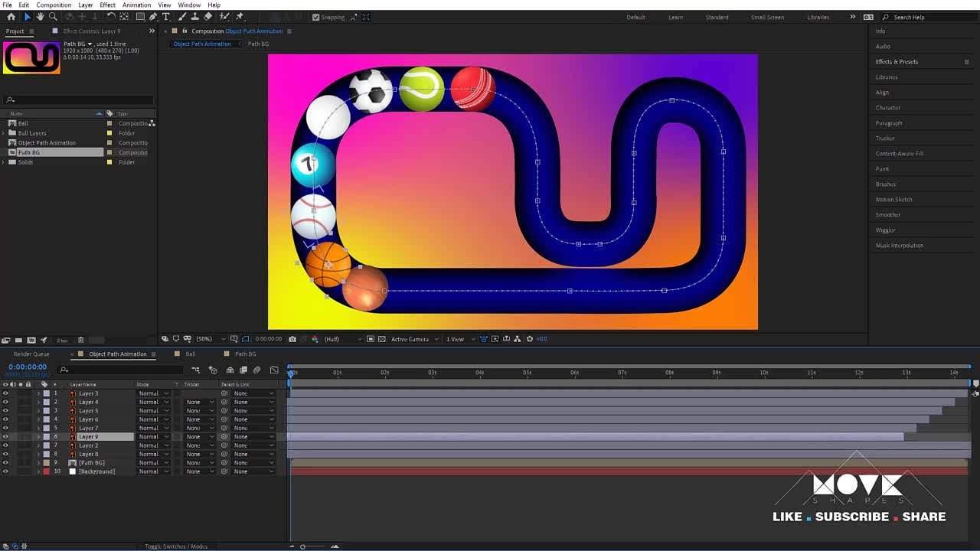Select the Clone Stamp tool
Viewport: 980px width, 551px height.
pos(196,17)
